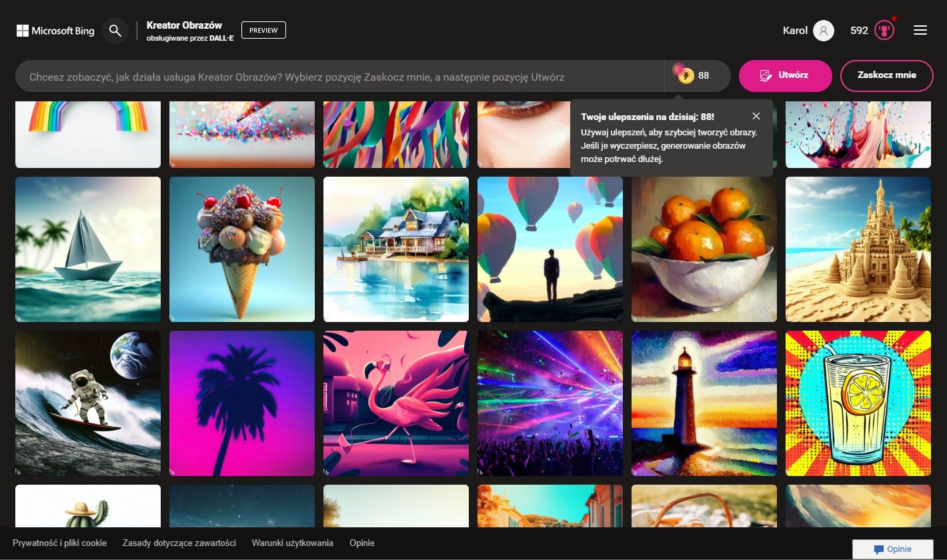Open the neon palm tree image
This screenshot has height=560, width=947.
[242, 403]
